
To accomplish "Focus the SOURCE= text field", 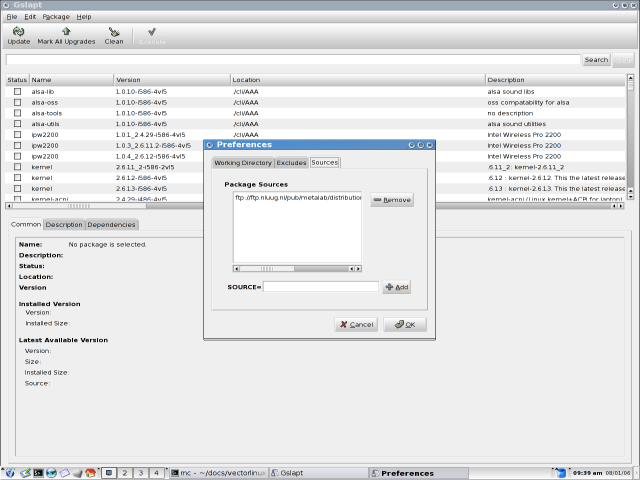I will click(x=320, y=287).
